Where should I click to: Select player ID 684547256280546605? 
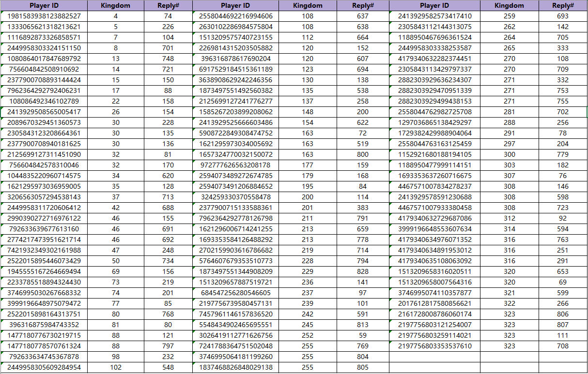pos(235,293)
